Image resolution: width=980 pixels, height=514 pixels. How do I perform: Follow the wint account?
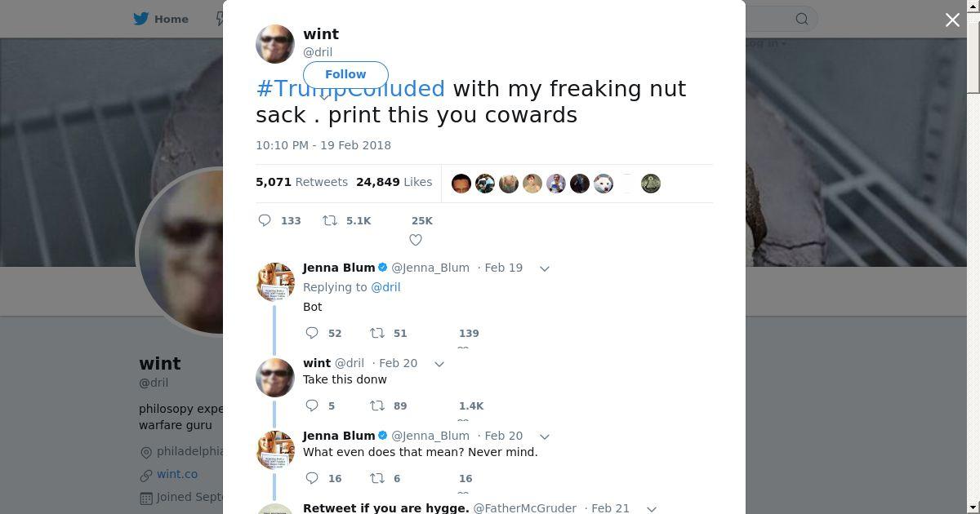[345, 74]
